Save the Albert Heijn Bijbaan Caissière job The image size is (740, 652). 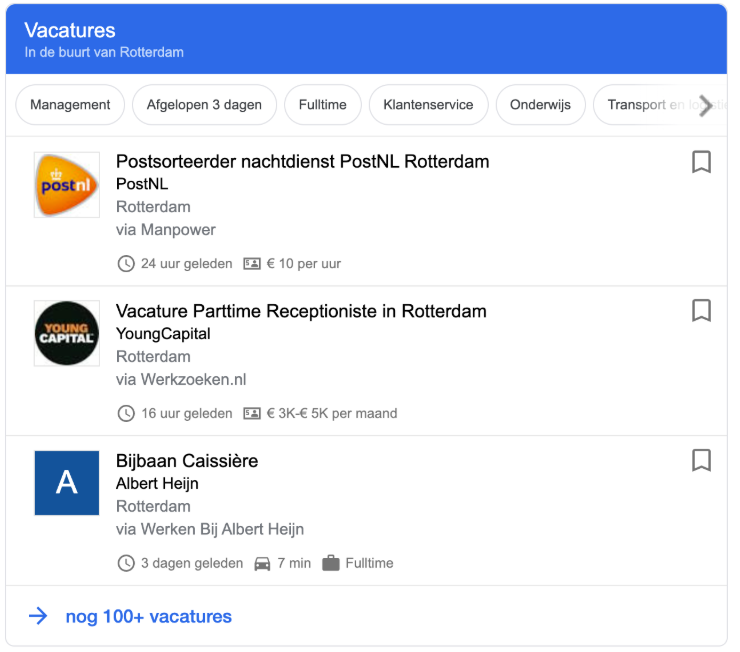[701, 460]
